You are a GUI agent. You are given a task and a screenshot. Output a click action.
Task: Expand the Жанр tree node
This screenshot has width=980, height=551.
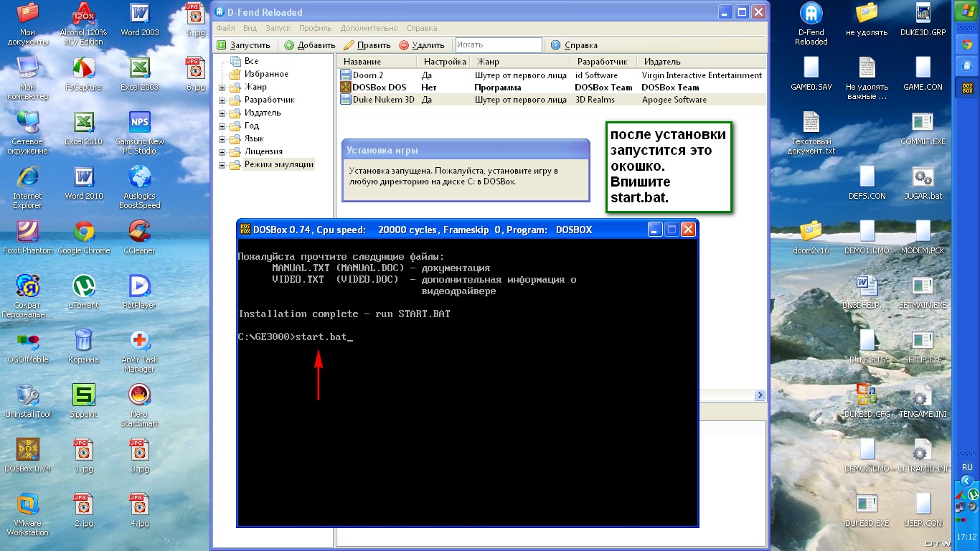click(222, 88)
